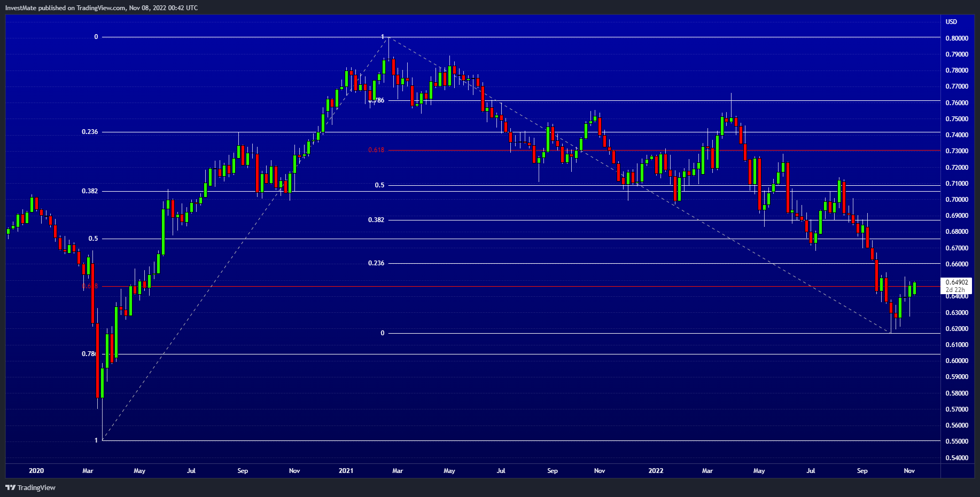Viewport: 980px width, 497px height.
Task: Click the 0.71000 price axis label
Action: (x=956, y=184)
